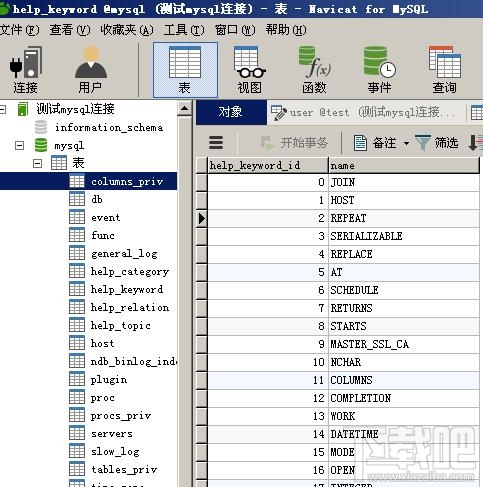Select the cell containing COMPLETION
483x487 pixels.
[404, 398]
